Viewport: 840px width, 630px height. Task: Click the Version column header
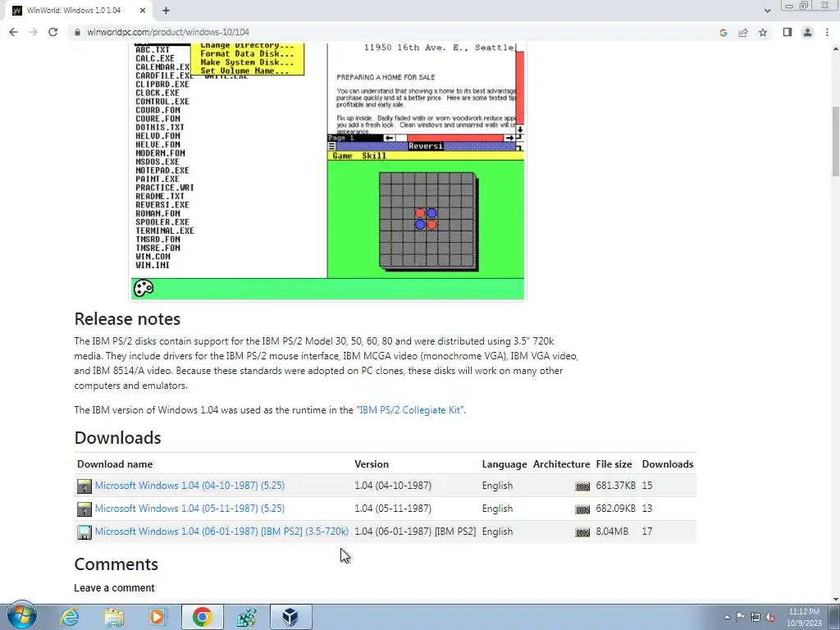click(x=372, y=464)
